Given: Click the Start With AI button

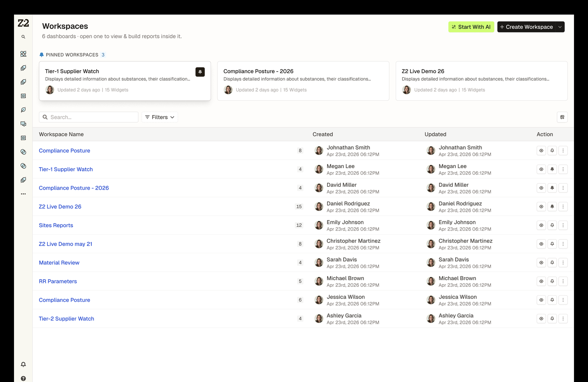Looking at the screenshot, I should pos(471,27).
